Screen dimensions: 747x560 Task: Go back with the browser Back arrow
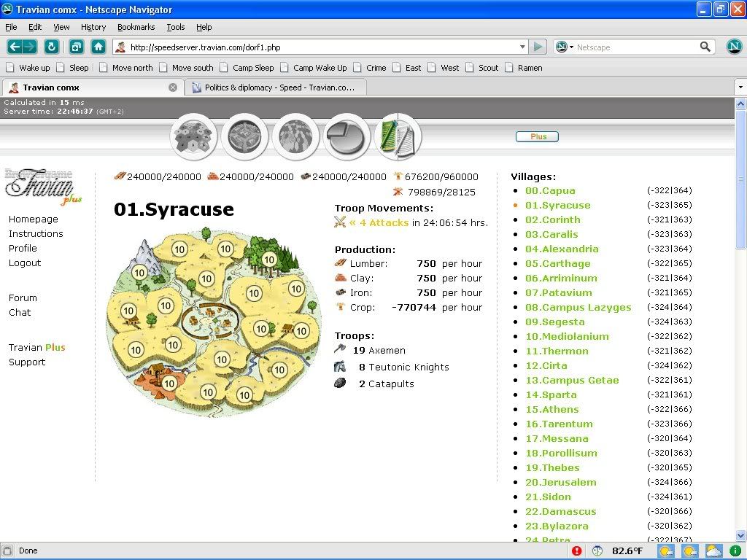click(15, 47)
